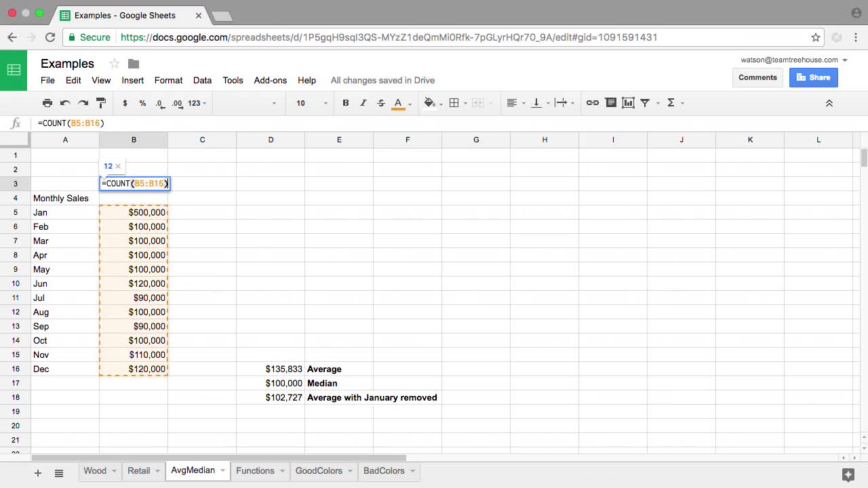Collapse the toolbar with the double-arrow chevron

[829, 103]
